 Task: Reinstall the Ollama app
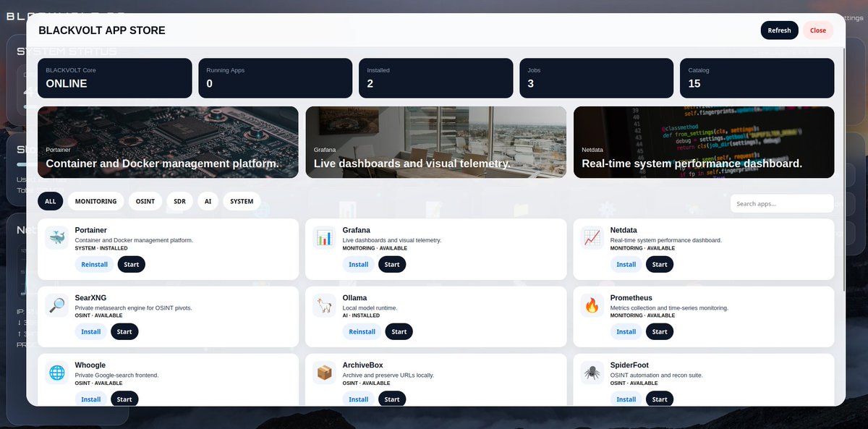tap(362, 331)
